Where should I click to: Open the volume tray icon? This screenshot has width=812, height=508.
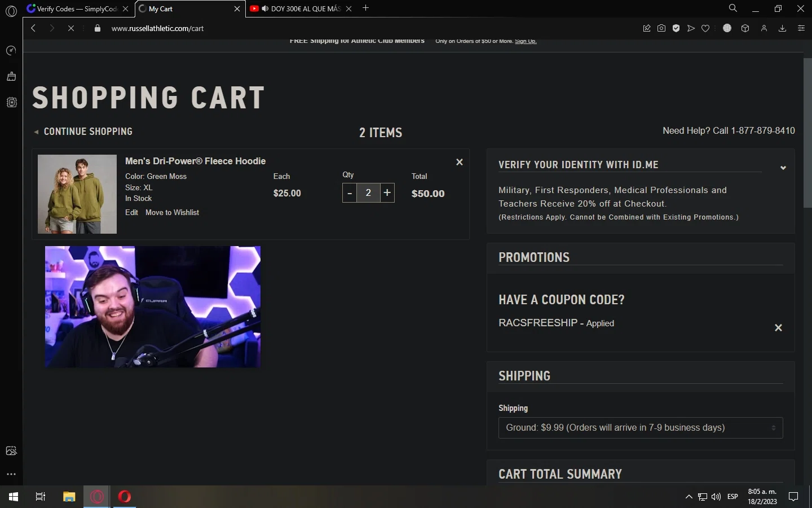point(716,497)
